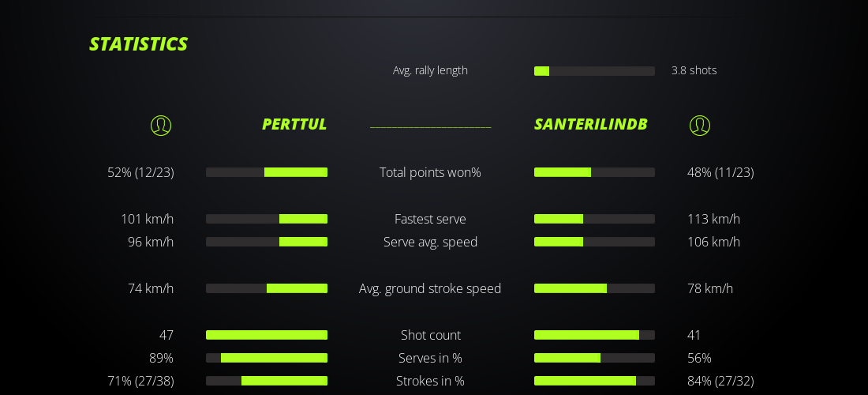Click the 3.8 shots value
The height and width of the screenshot is (395, 868).
coord(694,70)
